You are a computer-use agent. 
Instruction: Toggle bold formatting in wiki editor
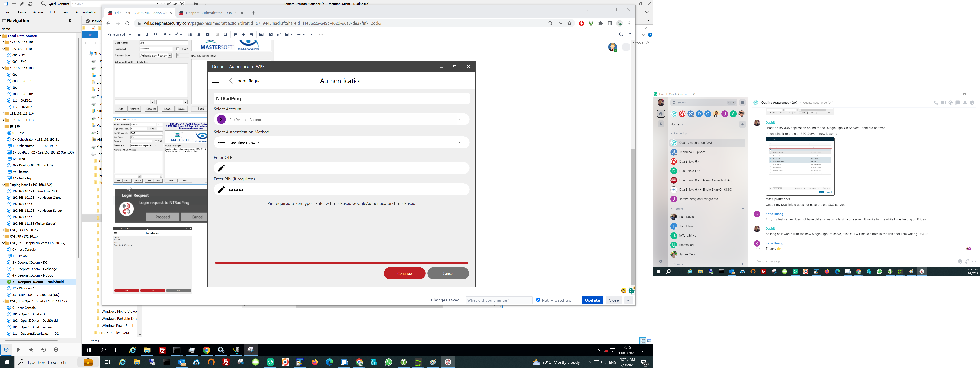click(139, 34)
